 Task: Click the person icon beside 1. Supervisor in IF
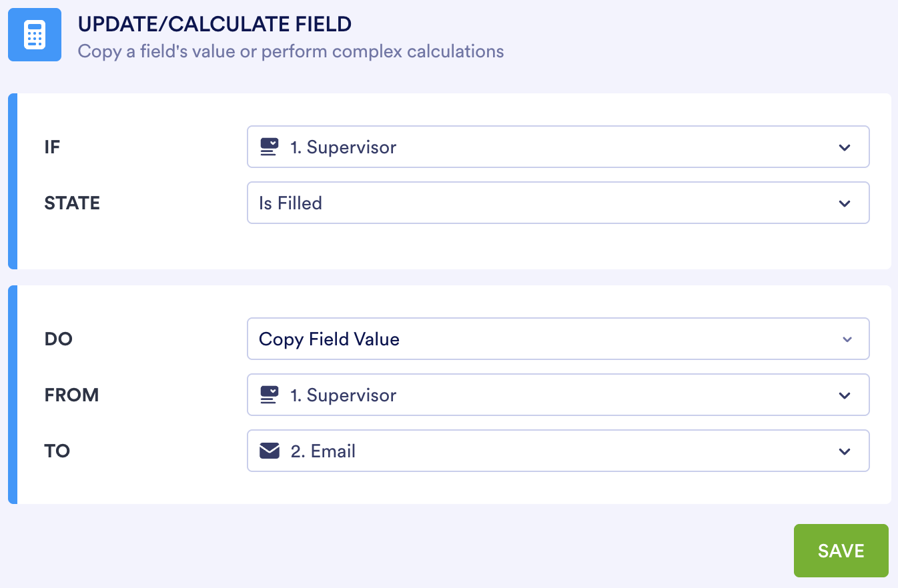[269, 147]
